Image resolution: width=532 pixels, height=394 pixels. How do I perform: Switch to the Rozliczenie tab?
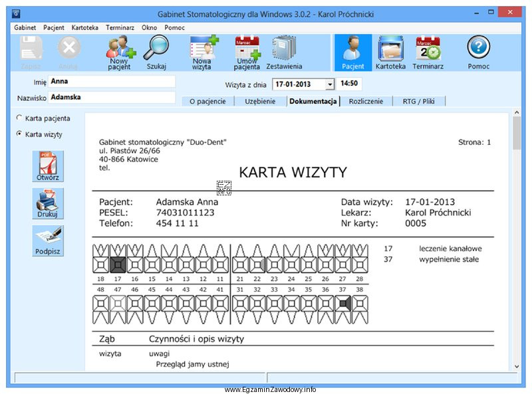point(366,102)
